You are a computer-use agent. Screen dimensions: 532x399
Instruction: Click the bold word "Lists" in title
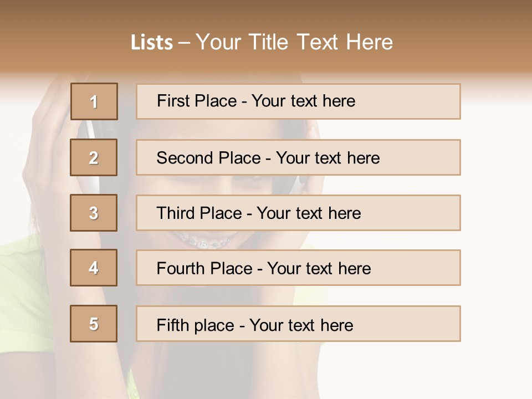pos(151,43)
